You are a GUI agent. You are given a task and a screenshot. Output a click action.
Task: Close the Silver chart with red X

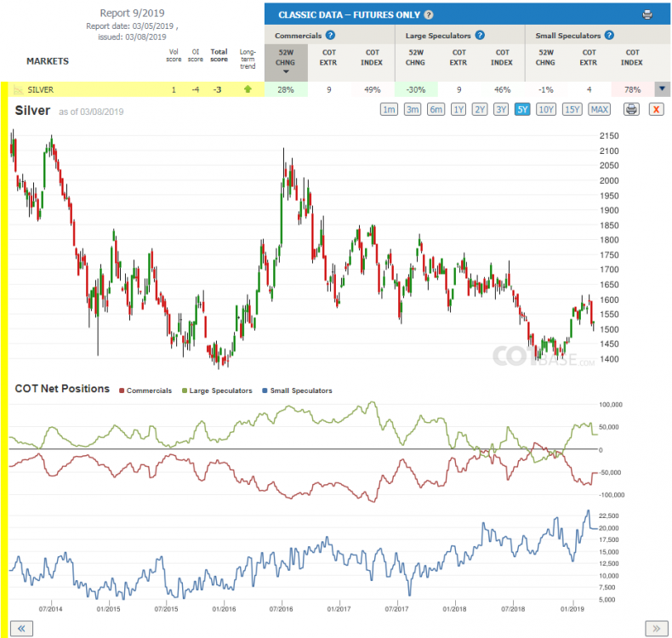click(x=656, y=109)
